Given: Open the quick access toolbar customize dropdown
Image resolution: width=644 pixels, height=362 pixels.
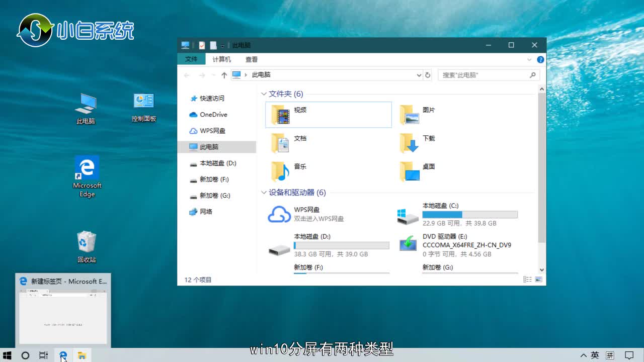Looking at the screenshot, I should click(x=222, y=45).
